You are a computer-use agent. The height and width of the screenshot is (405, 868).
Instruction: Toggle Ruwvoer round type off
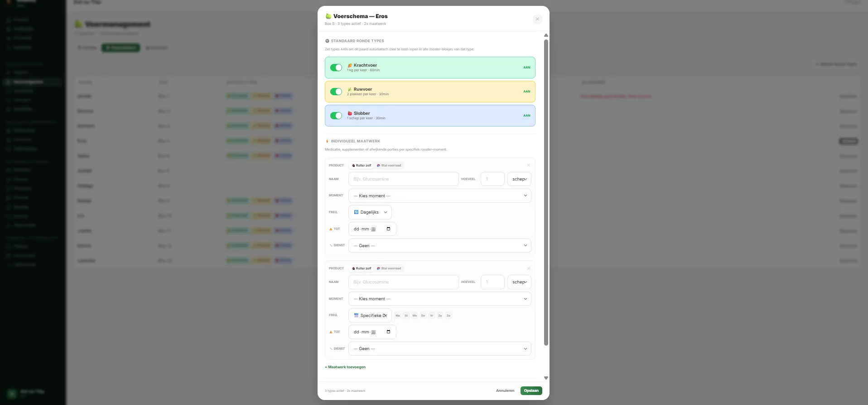point(336,92)
